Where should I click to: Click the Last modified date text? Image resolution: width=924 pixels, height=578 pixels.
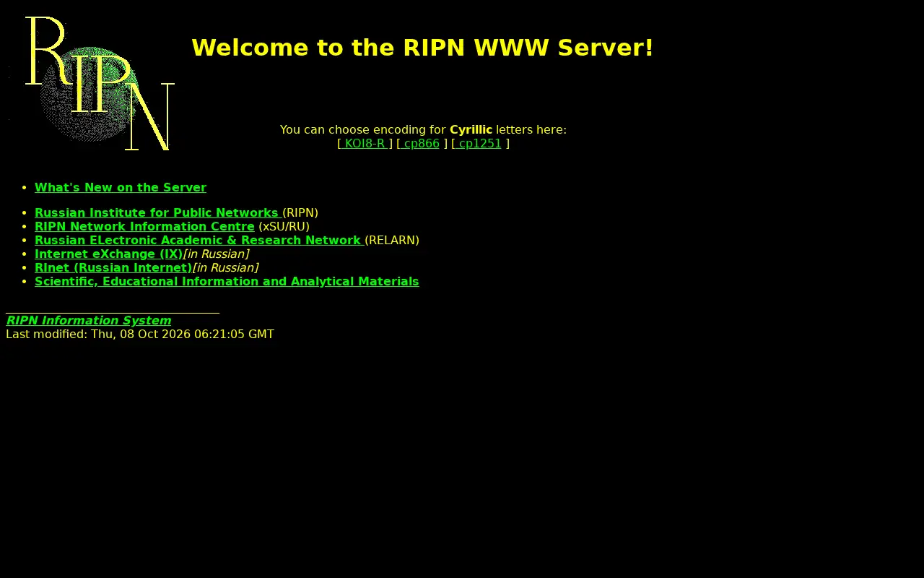coord(140,335)
